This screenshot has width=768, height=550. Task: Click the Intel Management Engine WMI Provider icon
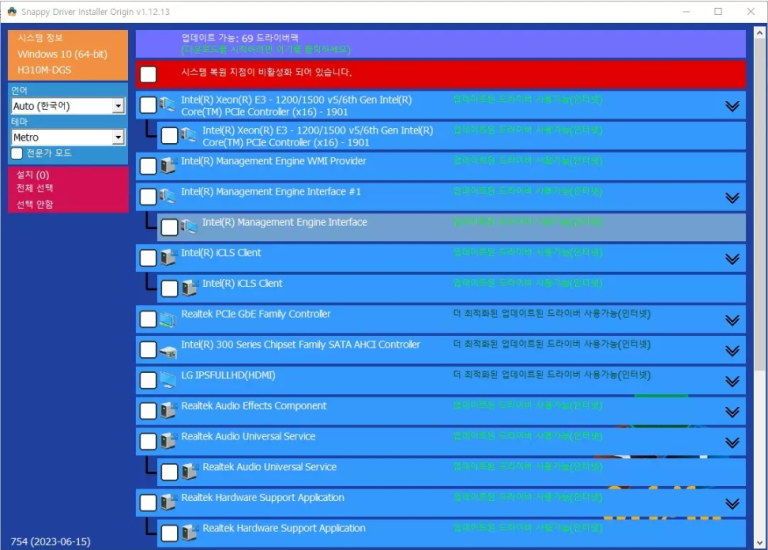point(168,166)
